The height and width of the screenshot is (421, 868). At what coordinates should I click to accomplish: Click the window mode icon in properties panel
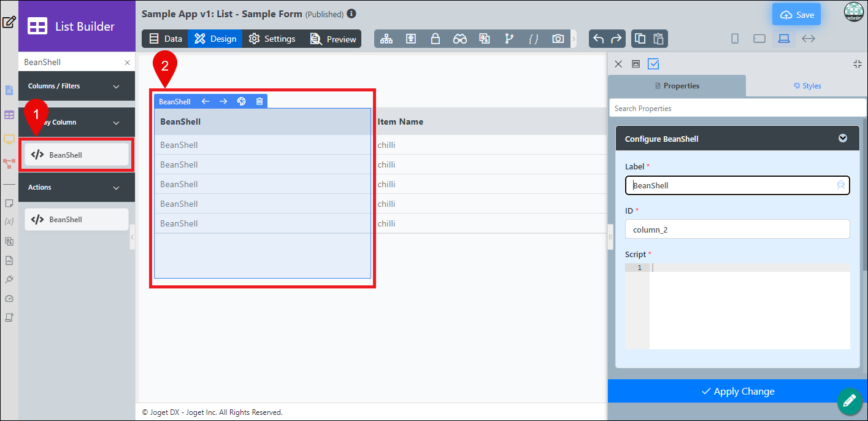click(636, 64)
